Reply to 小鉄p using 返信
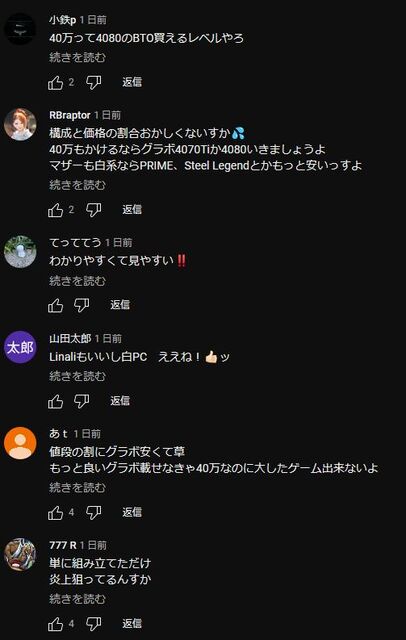406x640 pixels. point(132,82)
